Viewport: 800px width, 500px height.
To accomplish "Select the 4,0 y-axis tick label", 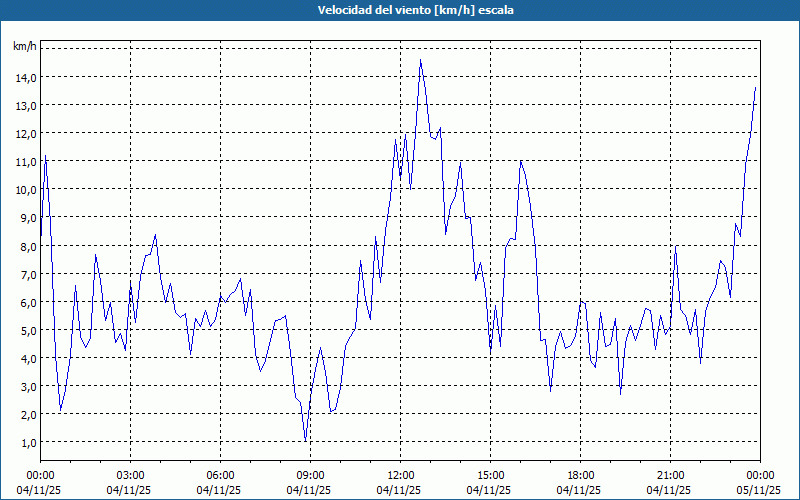I will click(x=26, y=358).
